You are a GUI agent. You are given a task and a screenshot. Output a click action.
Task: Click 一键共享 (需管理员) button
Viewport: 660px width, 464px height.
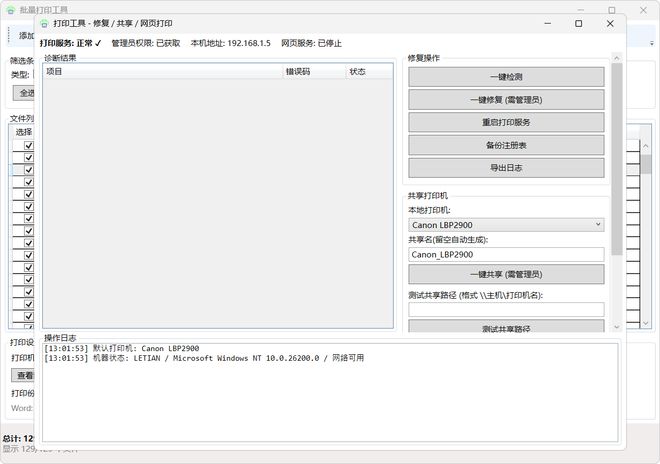click(506, 275)
